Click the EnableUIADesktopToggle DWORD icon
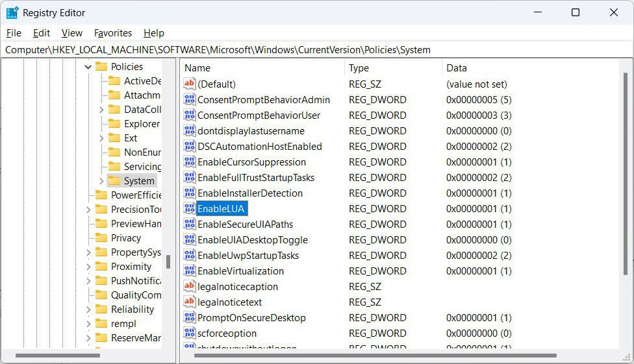This screenshot has height=364, width=634. (189, 239)
